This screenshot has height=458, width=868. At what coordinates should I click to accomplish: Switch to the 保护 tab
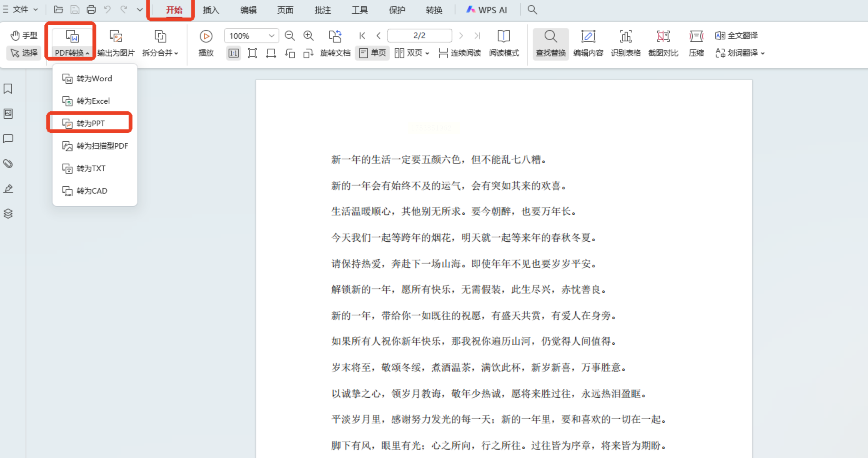[397, 10]
